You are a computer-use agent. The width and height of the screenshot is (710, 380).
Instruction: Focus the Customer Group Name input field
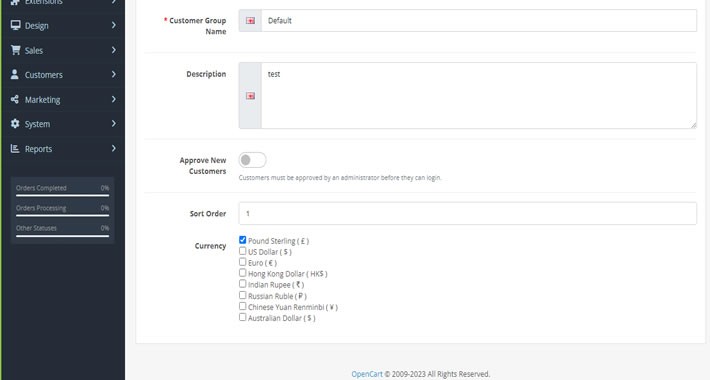point(479,20)
